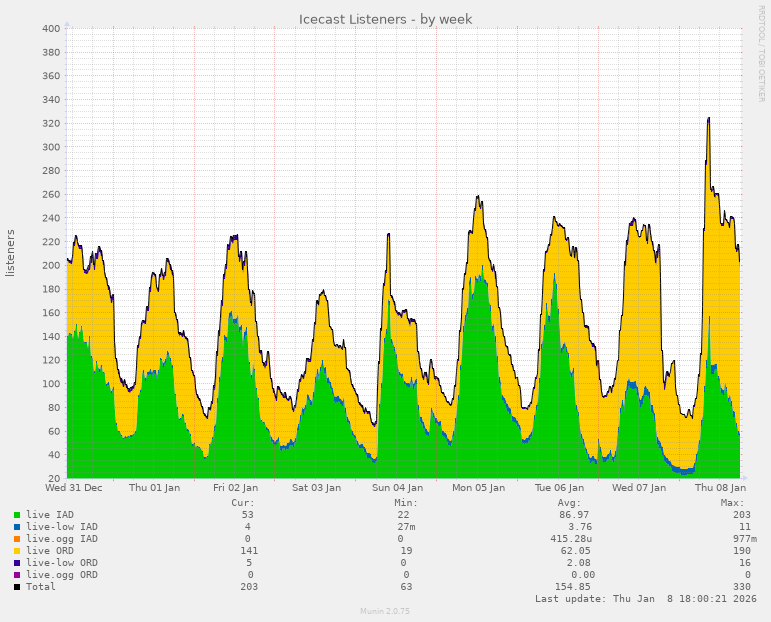Click the Cur: column header
The height and width of the screenshot is (622, 771).
coord(243,503)
